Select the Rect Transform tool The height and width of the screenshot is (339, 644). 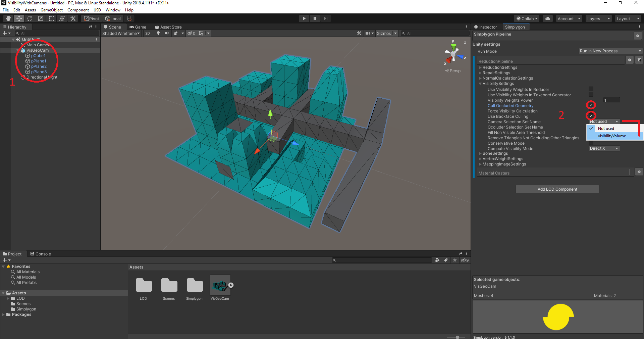pos(51,18)
